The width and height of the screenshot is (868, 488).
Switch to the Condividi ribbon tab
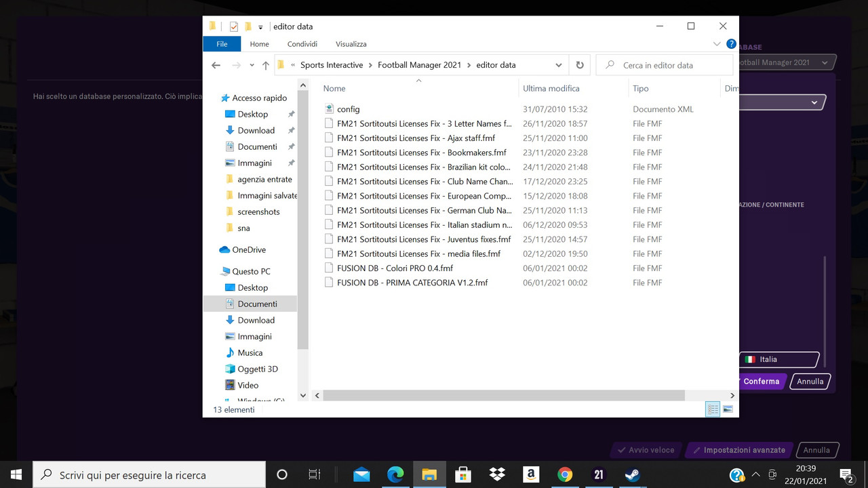pos(302,44)
